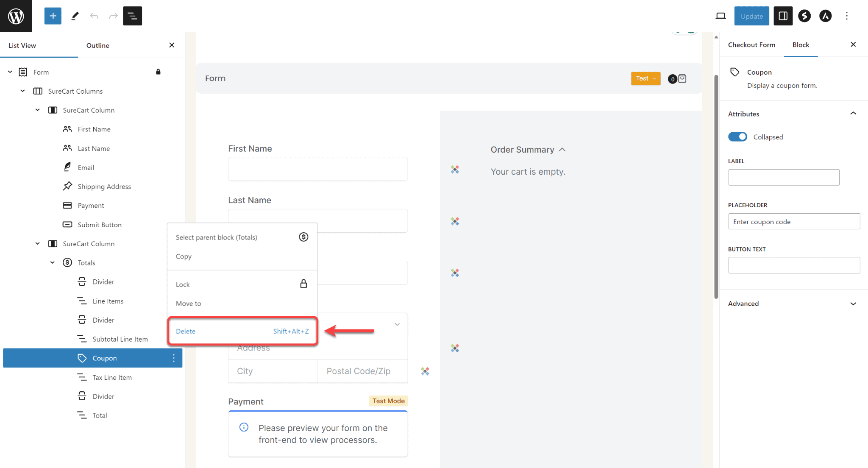Choose Copy from context menu
Image resolution: width=868 pixels, height=468 pixels.
pos(242,256)
